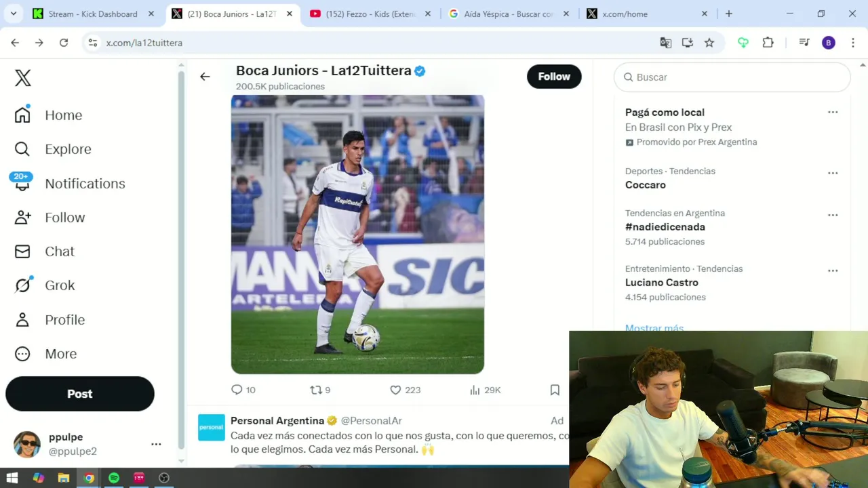Bookmark the Boca Juniors post
The width and height of the screenshot is (868, 488).
pos(555,390)
